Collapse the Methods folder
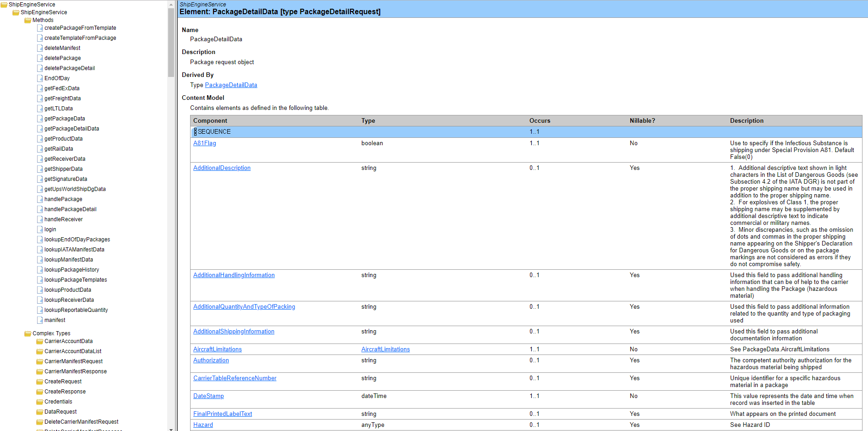The height and width of the screenshot is (431, 868). pos(27,20)
